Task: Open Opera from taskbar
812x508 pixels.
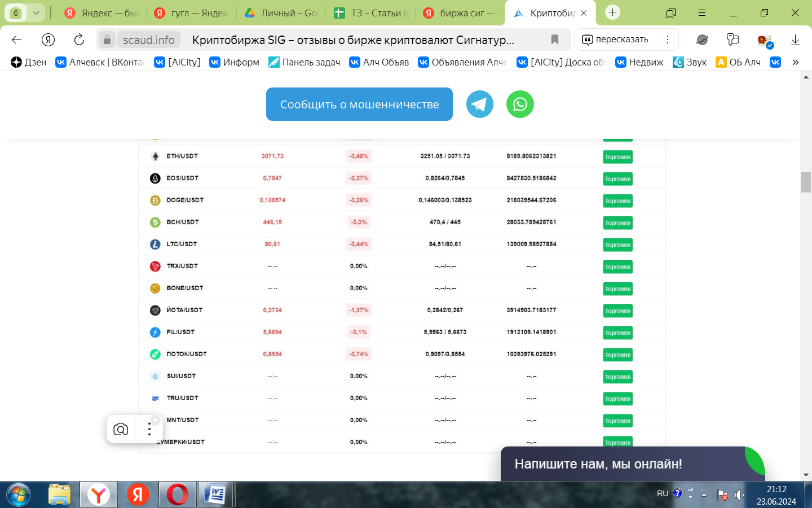Action: click(177, 495)
